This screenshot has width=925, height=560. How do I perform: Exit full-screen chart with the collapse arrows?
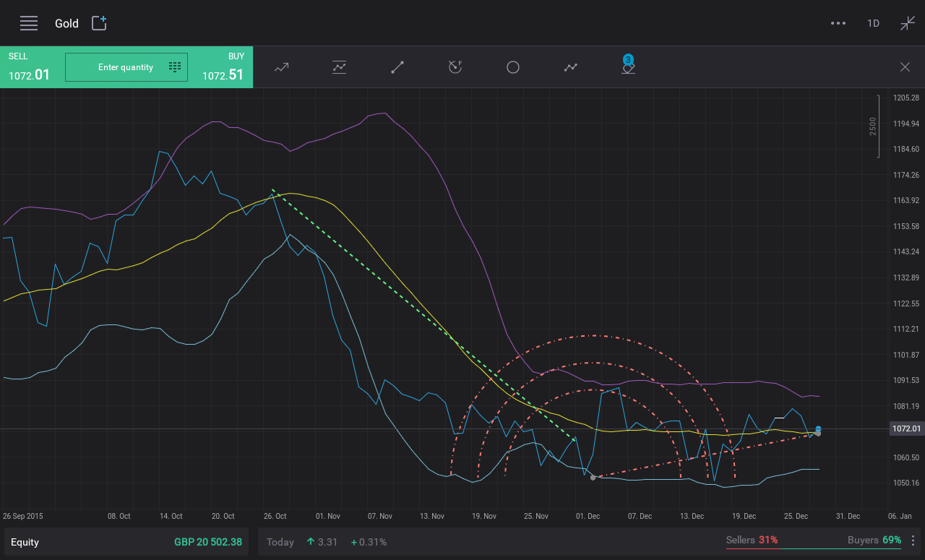(x=908, y=23)
